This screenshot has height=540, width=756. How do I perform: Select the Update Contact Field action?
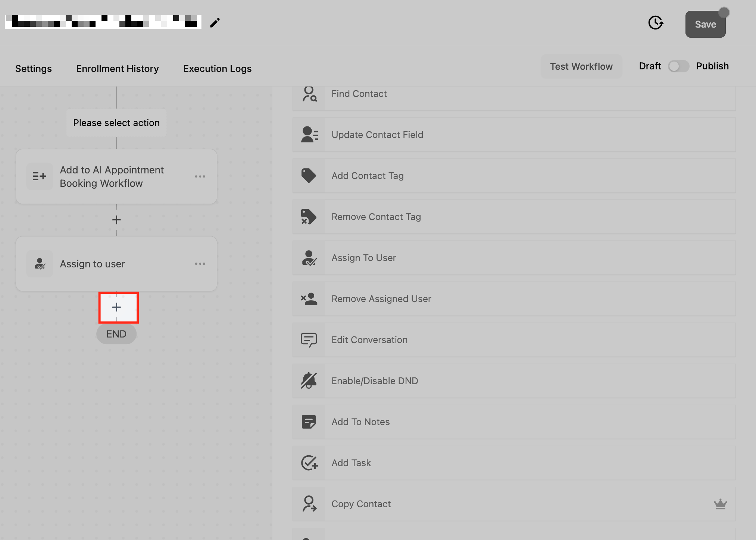tap(377, 135)
